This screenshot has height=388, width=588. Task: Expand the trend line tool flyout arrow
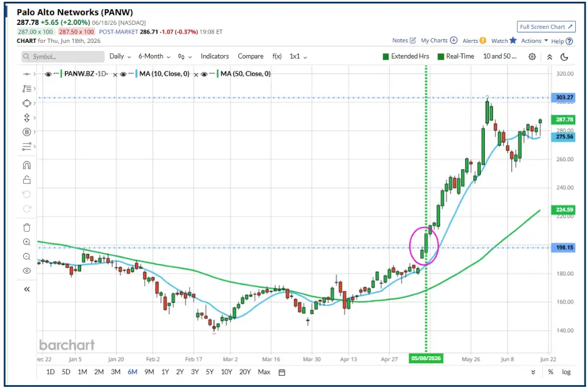coord(35,74)
